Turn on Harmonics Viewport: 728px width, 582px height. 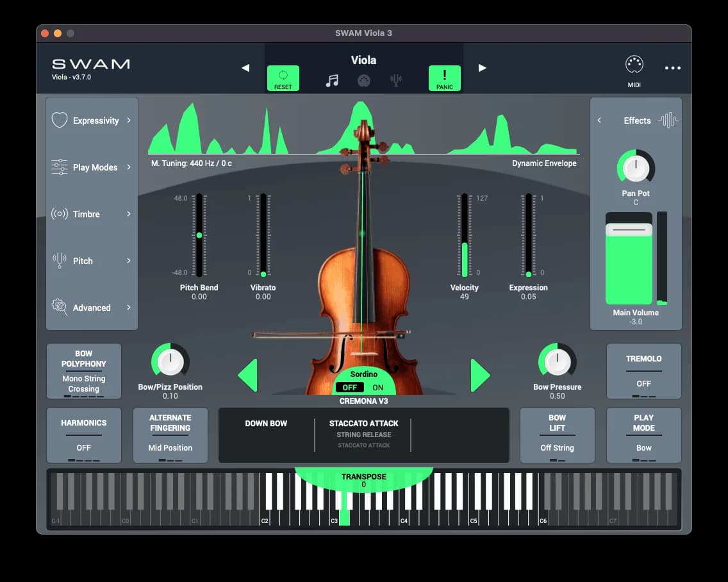point(84,435)
